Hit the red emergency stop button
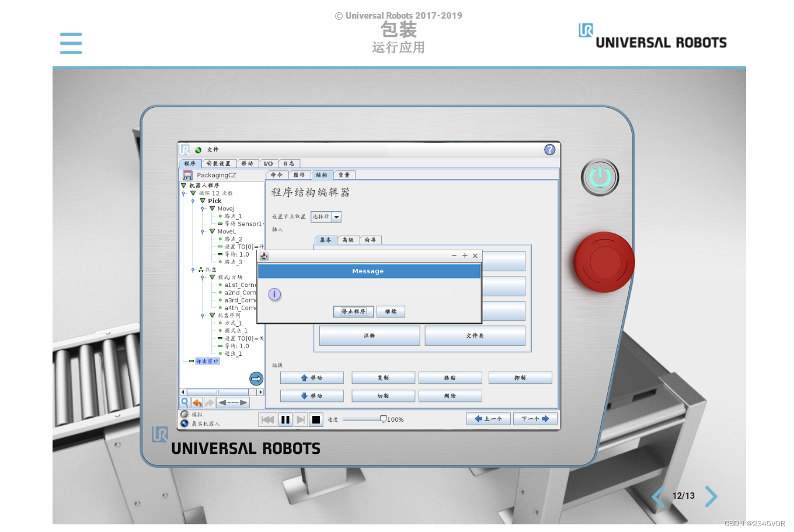This screenshot has width=794, height=532. point(604,262)
